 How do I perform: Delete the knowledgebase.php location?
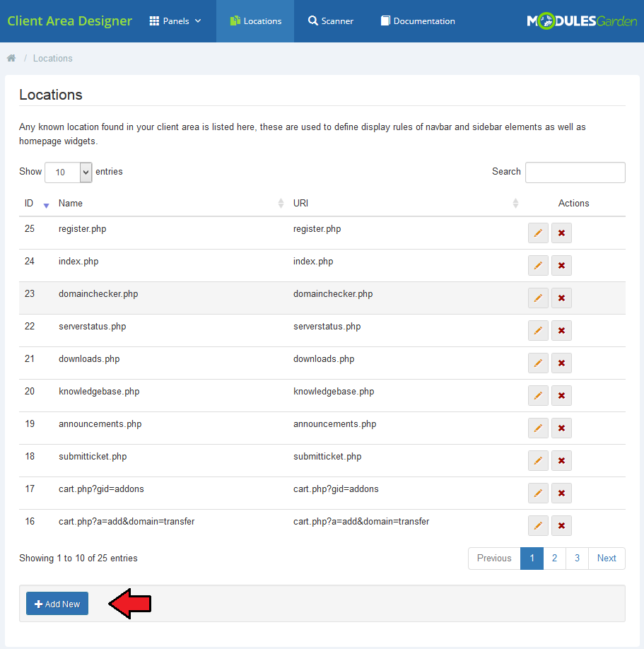pos(561,396)
